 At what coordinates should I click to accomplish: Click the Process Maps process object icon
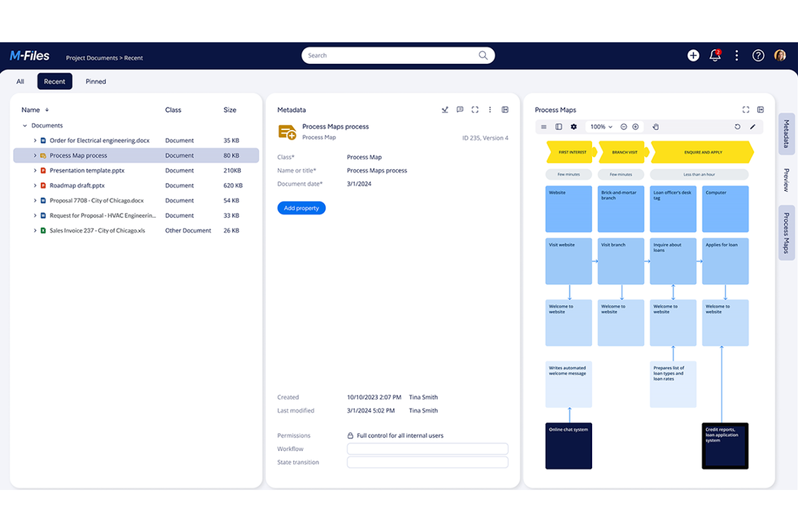[x=287, y=132]
